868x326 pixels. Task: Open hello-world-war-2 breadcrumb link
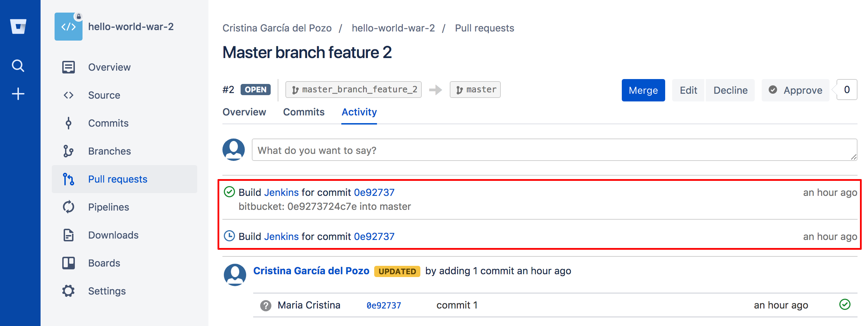pyautogui.click(x=393, y=28)
